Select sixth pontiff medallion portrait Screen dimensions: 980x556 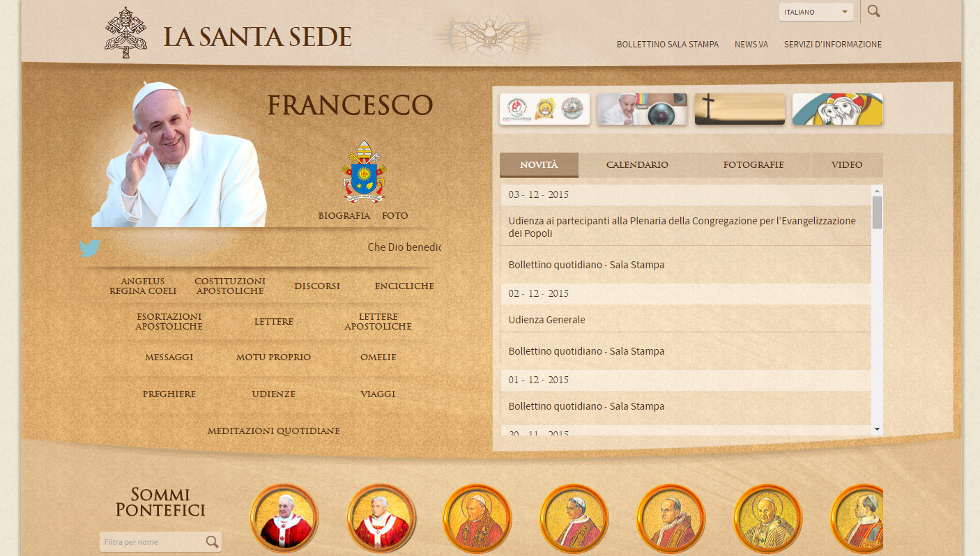(768, 519)
